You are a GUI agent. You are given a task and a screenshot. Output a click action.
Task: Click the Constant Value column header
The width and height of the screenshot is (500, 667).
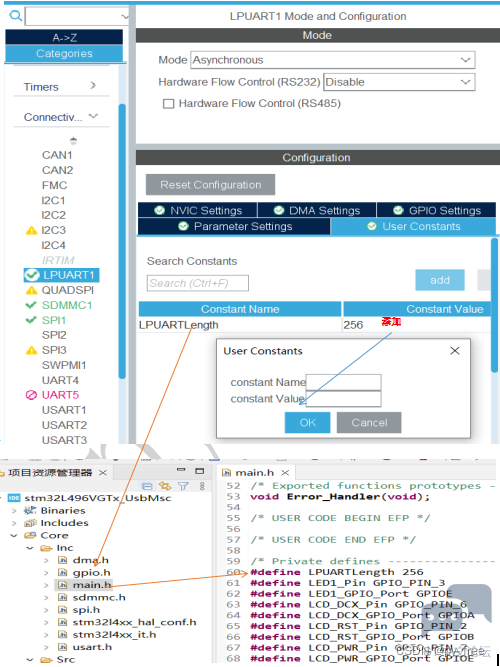click(x=417, y=309)
